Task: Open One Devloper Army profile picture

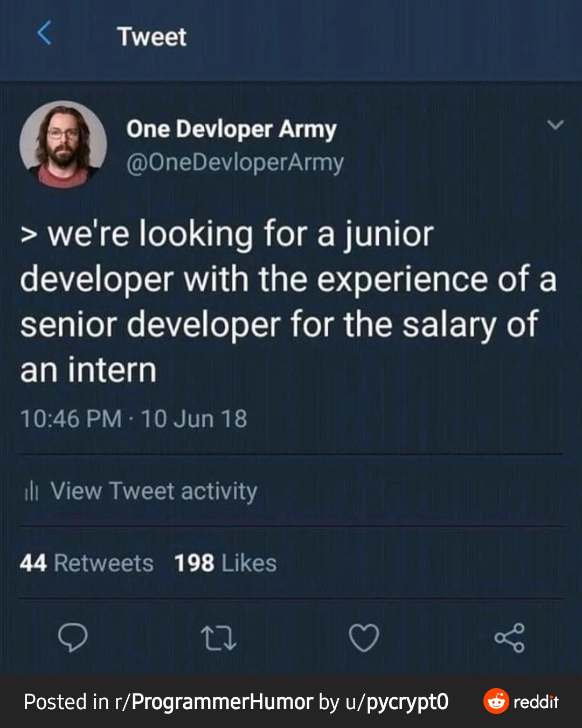Action: [x=63, y=145]
